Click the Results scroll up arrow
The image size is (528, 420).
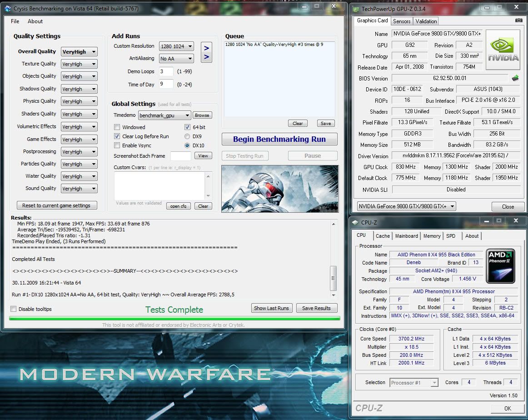[x=334, y=224]
